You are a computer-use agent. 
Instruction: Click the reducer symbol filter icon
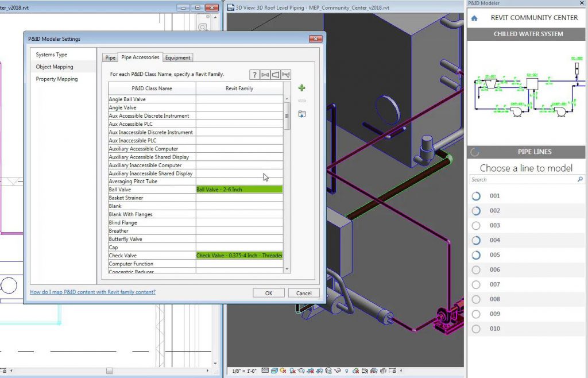[x=275, y=75]
